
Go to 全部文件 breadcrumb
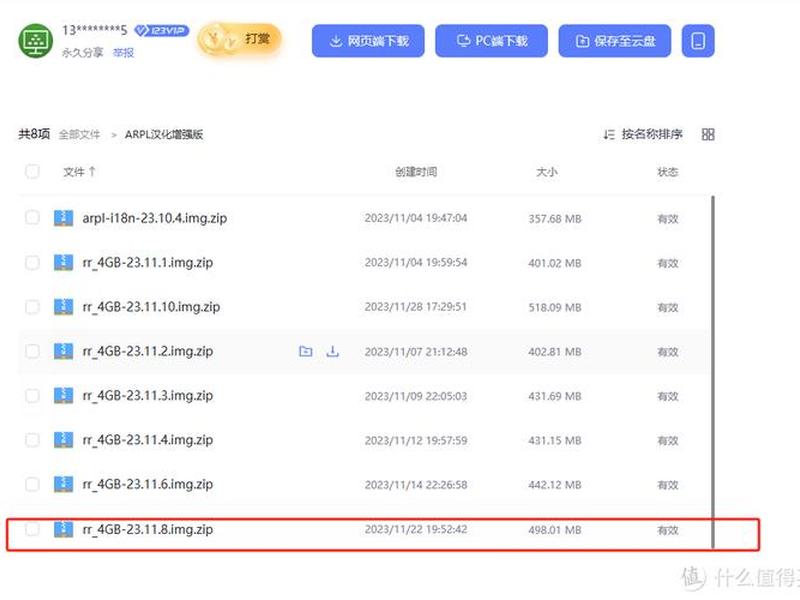pos(80,135)
